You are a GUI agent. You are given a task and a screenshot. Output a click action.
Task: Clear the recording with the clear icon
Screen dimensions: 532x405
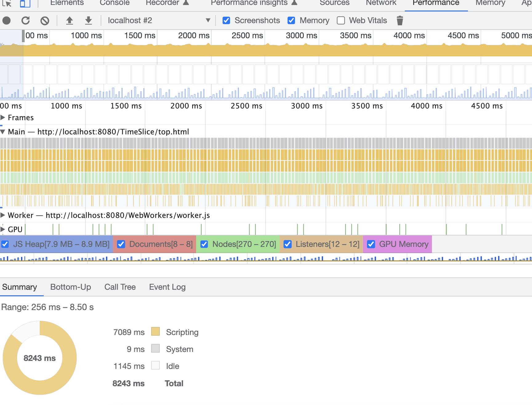pos(45,21)
